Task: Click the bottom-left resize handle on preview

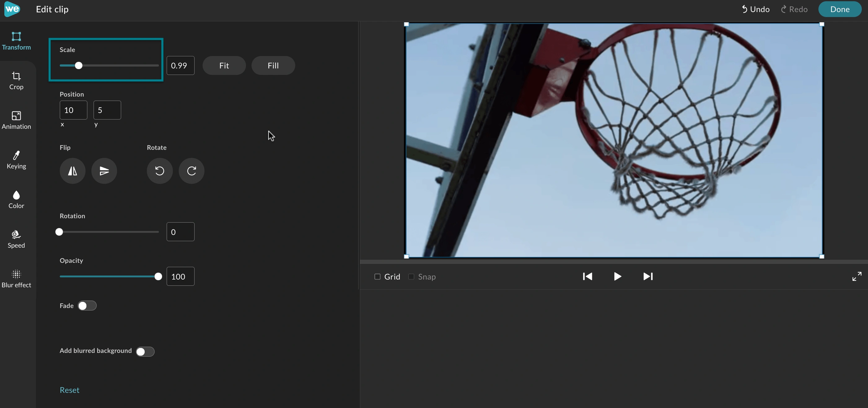Action: (x=406, y=257)
